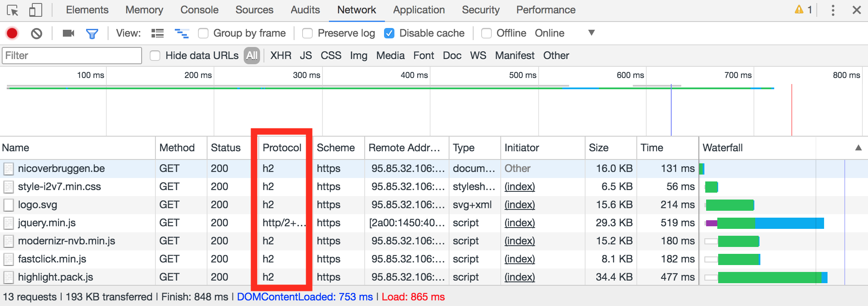868x306 pixels.
Task: Filter requests by Other
Action: 556,56
